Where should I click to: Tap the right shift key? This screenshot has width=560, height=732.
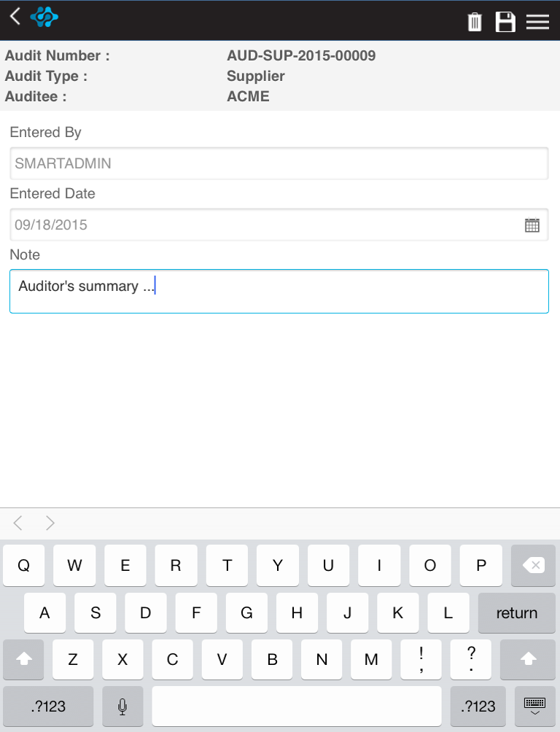point(528,659)
